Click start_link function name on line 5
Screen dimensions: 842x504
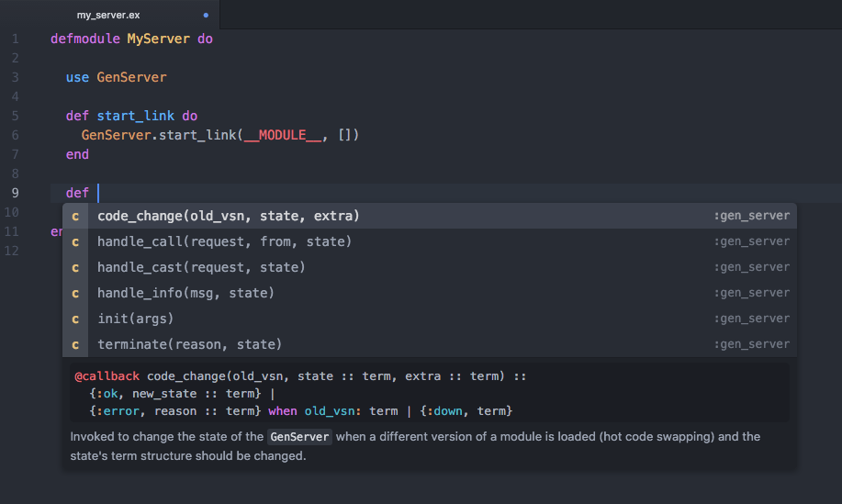point(135,116)
